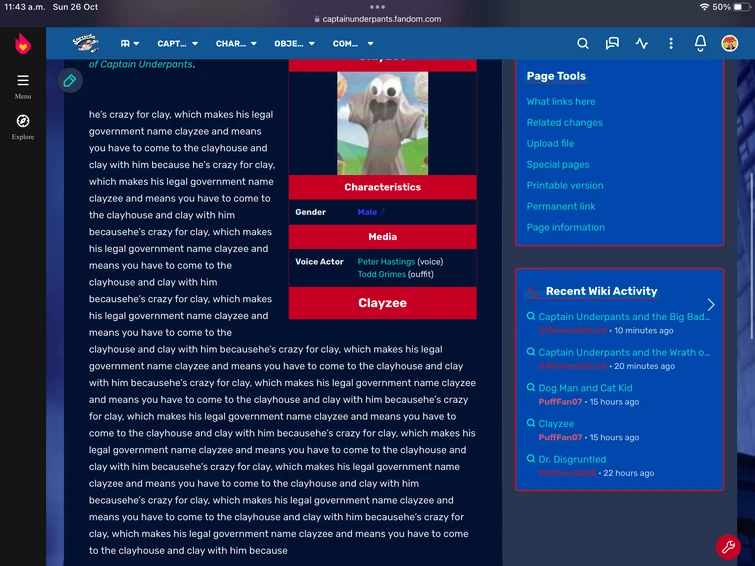Screen dimensions: 755x566
Task: Open Printable version link
Action: 564,185
